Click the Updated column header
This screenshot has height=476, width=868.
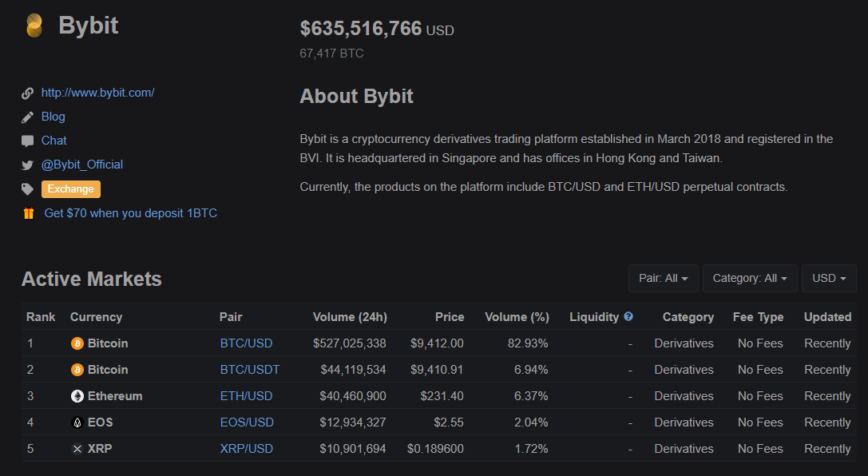[827, 317]
